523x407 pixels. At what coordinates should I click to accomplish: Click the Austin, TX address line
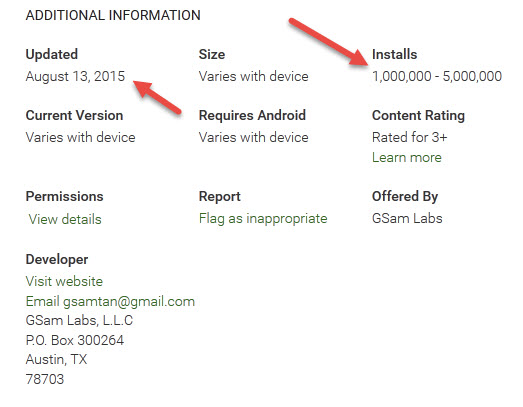tap(56, 360)
